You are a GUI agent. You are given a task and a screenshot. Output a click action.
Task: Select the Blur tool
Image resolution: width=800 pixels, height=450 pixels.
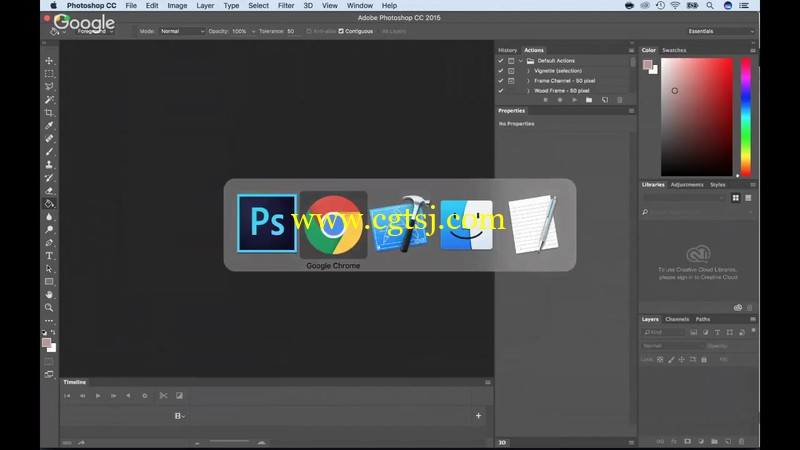click(x=49, y=217)
